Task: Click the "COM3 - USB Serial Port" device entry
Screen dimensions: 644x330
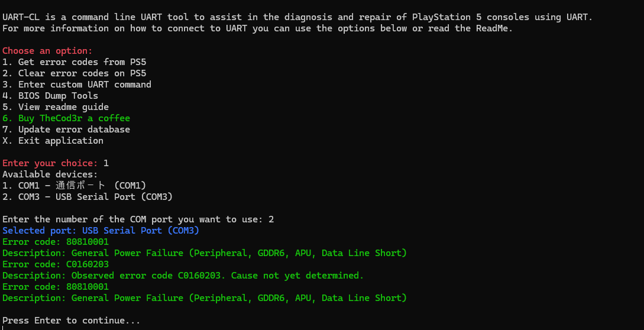Action: 88,197
